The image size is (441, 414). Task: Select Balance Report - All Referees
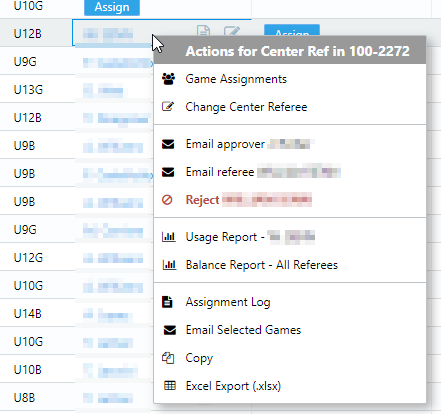(262, 265)
